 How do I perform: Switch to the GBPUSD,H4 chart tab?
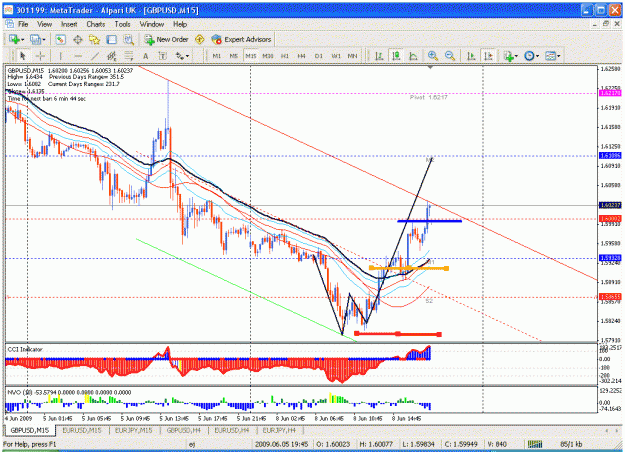click(183, 430)
